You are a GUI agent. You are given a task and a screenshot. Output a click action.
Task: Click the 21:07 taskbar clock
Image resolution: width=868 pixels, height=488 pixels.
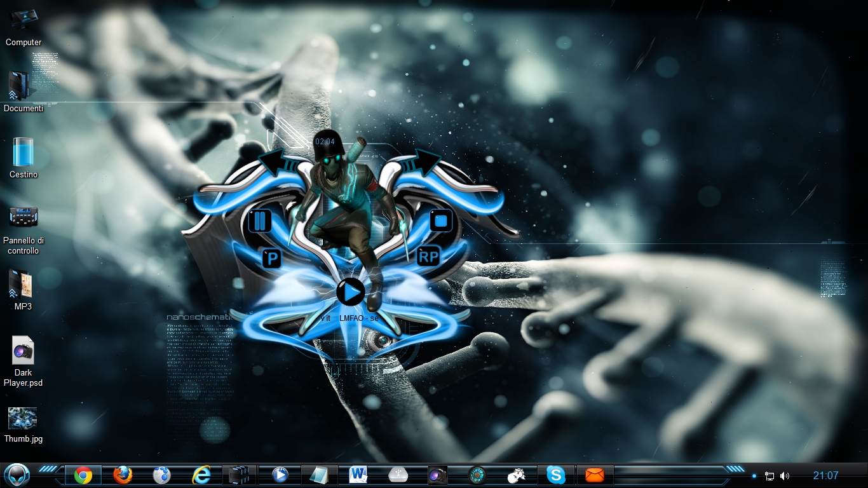click(x=826, y=475)
